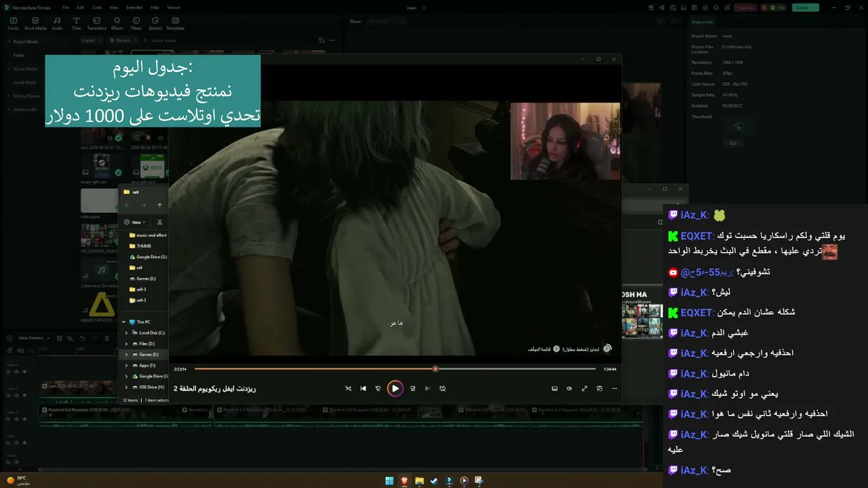
Task: Open the Edit menu
Action: pyautogui.click(x=80, y=7)
